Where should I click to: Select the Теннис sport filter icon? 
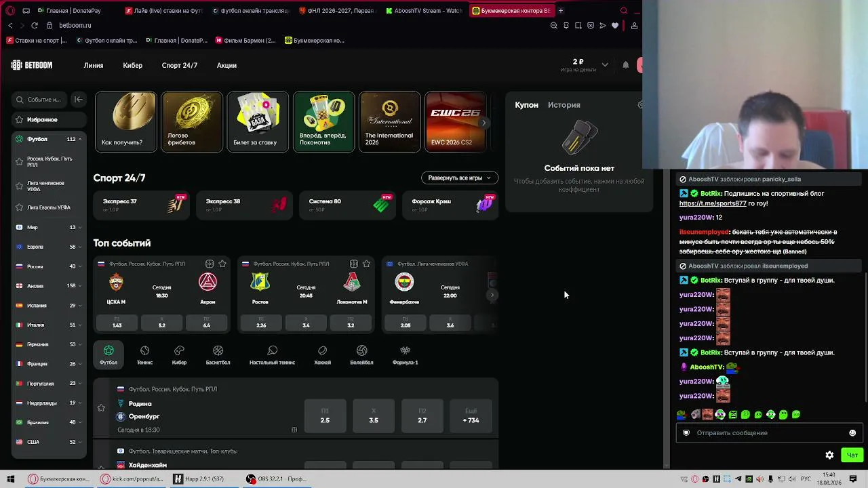pos(144,354)
